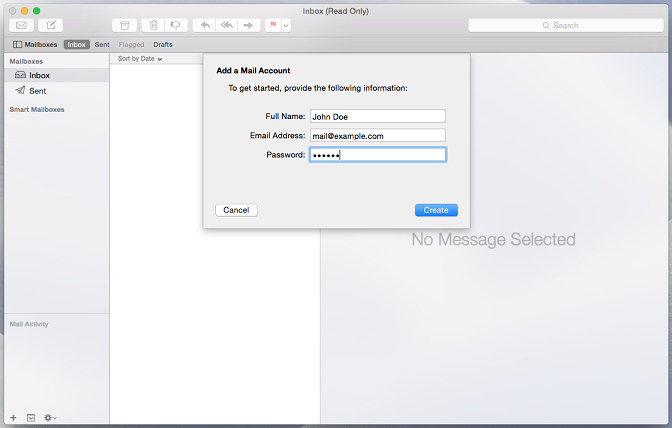Open the Sort by Date dropdown
Viewport: 672px width, 428px height.
pyautogui.click(x=140, y=59)
